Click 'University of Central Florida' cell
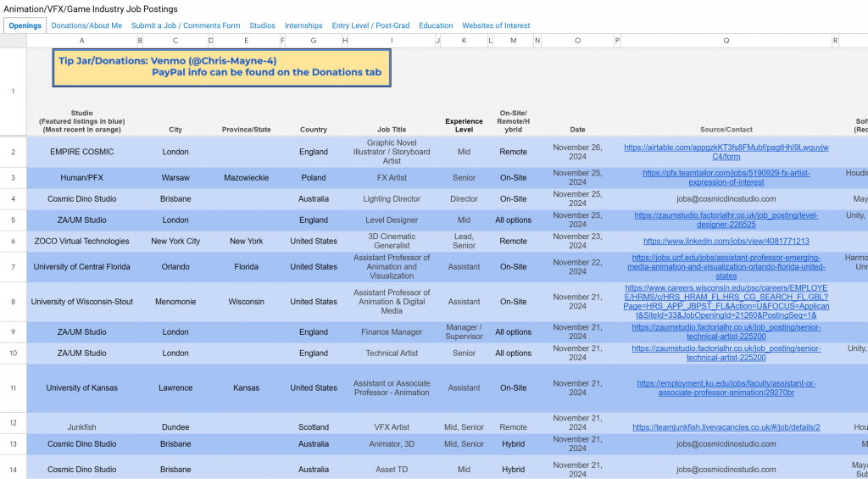The width and height of the screenshot is (868, 479). pos(82,266)
